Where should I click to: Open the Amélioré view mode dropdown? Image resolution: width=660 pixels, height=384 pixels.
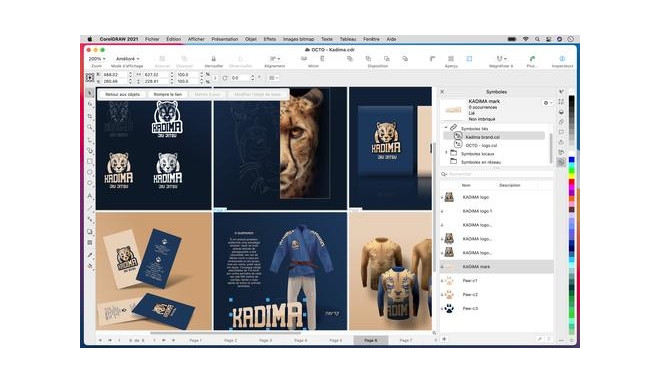pyautogui.click(x=128, y=59)
